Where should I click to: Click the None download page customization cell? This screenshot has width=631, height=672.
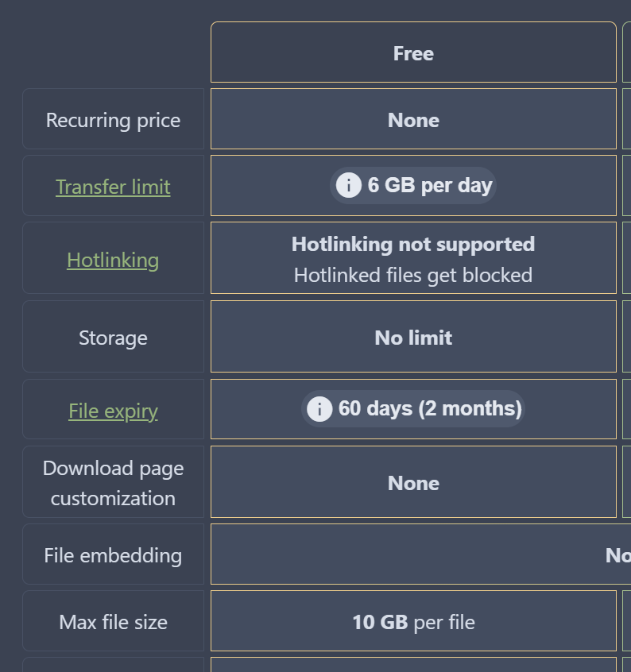click(x=413, y=483)
